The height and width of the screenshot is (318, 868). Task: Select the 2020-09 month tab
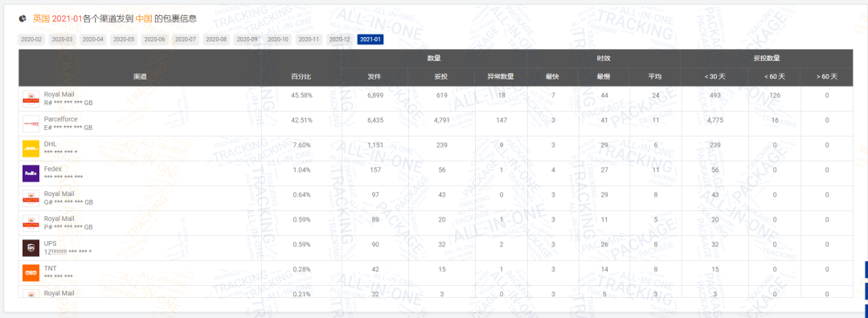coord(247,39)
